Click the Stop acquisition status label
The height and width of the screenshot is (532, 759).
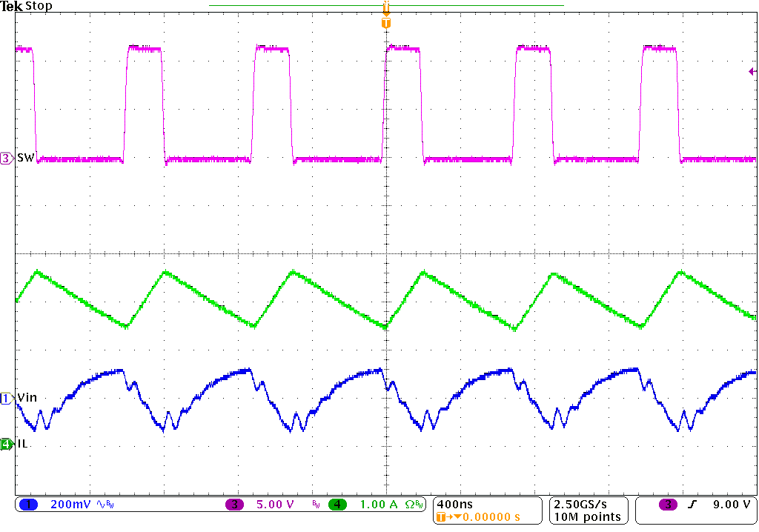[40, 6]
